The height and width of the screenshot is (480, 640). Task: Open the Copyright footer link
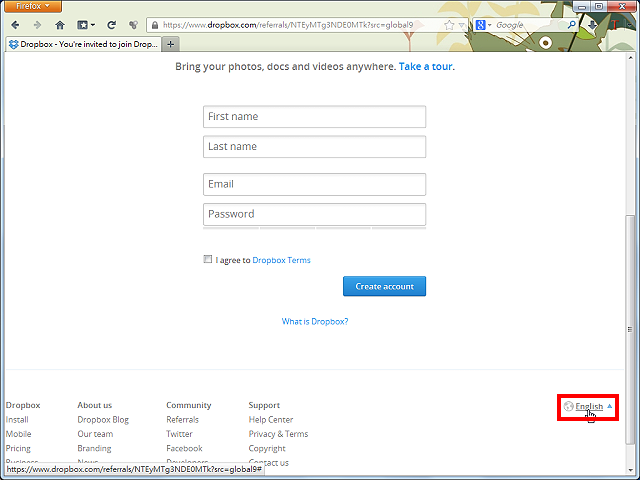coord(267,449)
